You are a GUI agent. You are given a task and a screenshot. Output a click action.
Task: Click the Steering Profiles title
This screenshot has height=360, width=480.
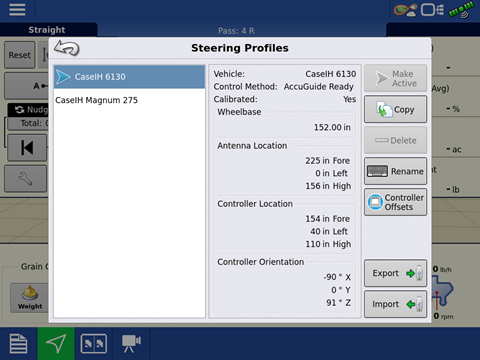point(240,48)
